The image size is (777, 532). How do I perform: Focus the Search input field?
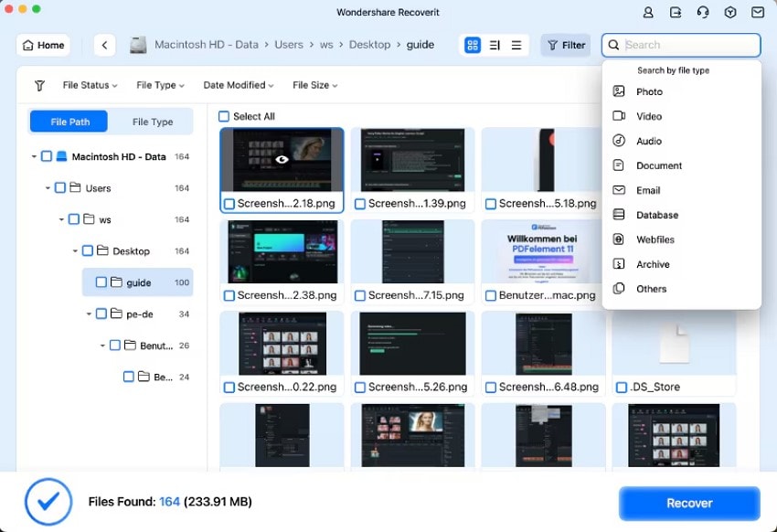pyautogui.click(x=681, y=45)
